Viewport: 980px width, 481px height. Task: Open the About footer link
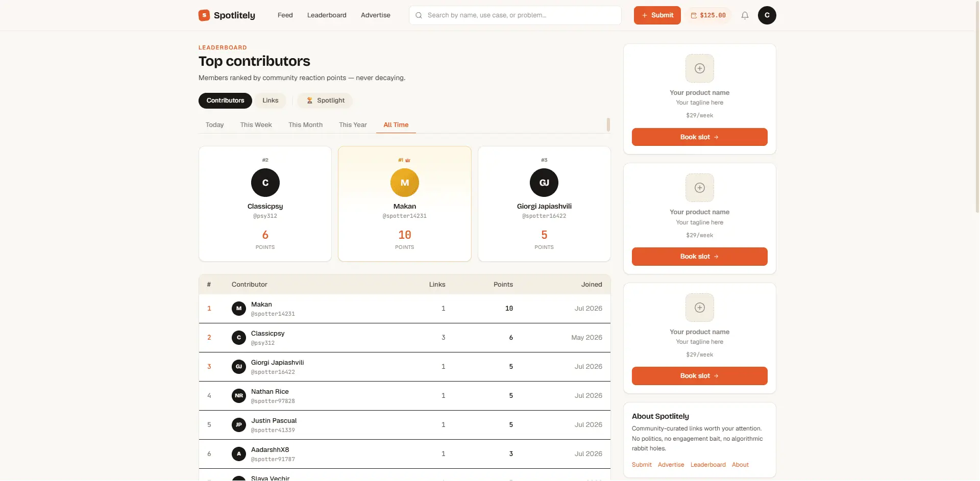coord(740,465)
